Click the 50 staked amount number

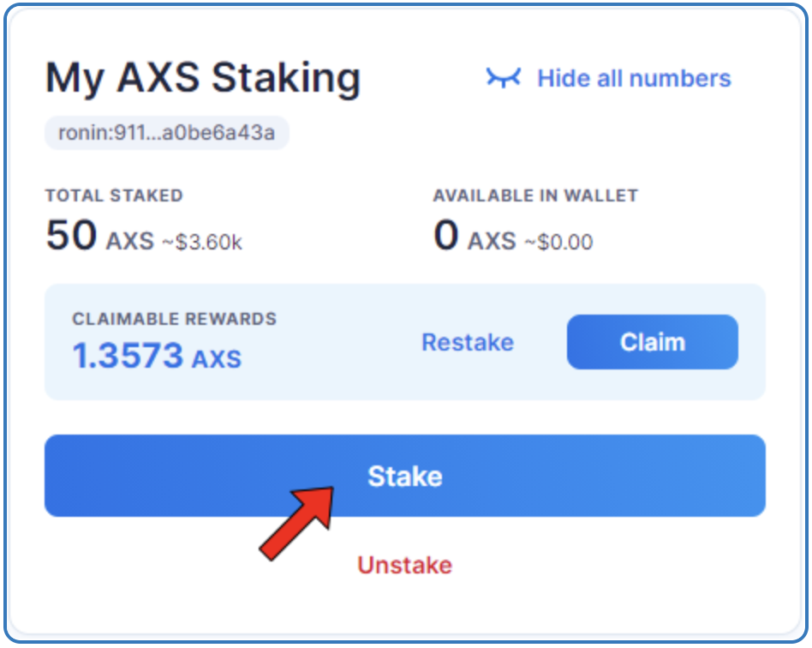(71, 235)
